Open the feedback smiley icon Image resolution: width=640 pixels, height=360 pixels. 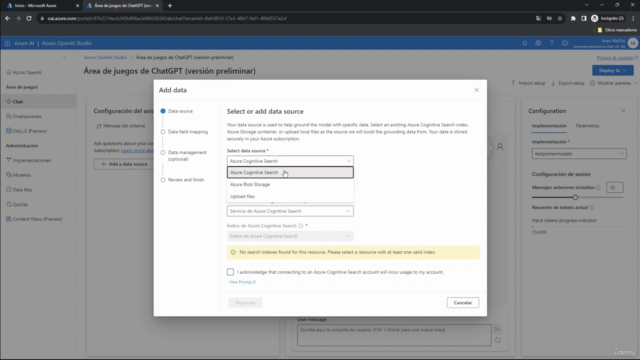coord(564,43)
